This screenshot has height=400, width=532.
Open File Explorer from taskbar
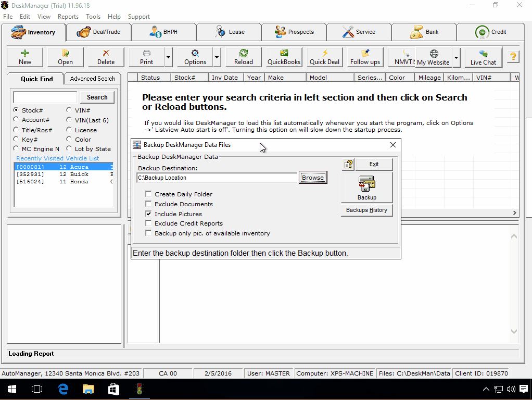click(88, 389)
